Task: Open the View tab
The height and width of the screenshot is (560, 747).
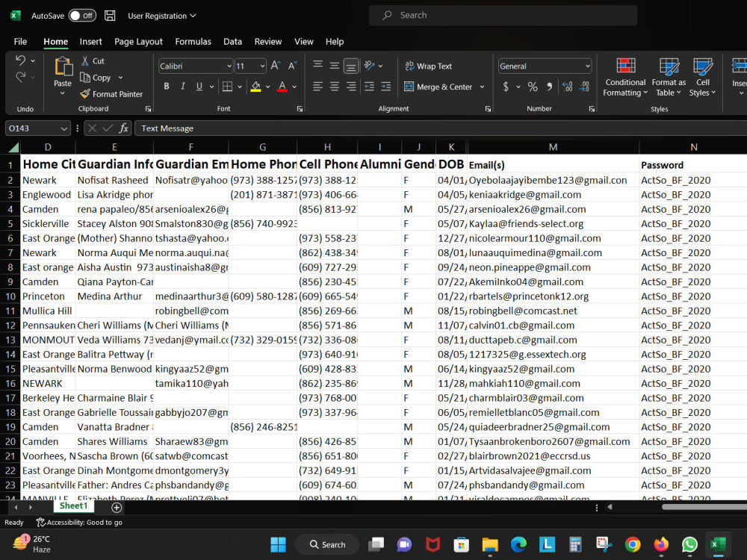Action: point(303,41)
